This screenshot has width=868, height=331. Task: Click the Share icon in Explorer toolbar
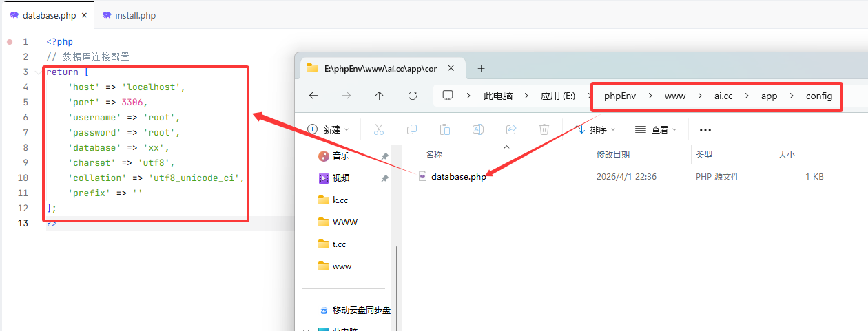tap(511, 129)
